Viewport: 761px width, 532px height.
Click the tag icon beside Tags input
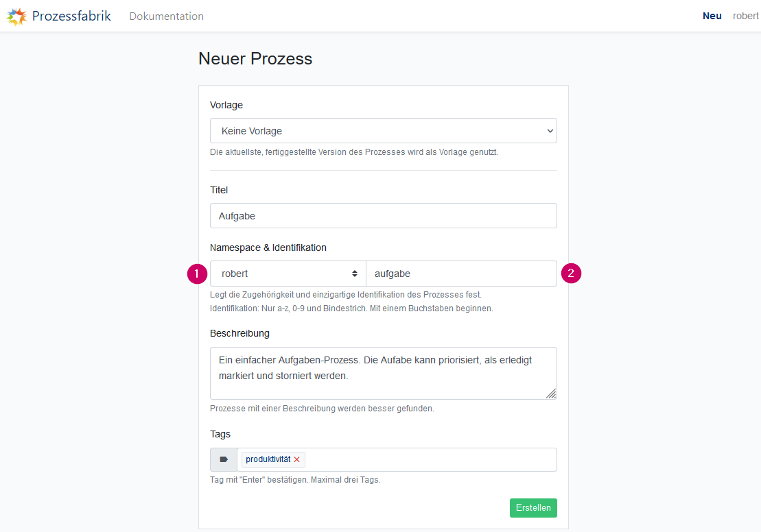tap(224, 459)
